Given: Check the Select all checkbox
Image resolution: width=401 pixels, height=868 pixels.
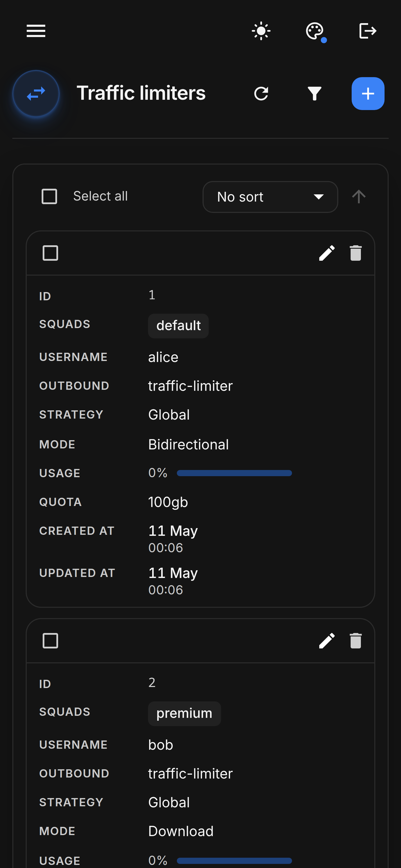Looking at the screenshot, I should pos(49,196).
